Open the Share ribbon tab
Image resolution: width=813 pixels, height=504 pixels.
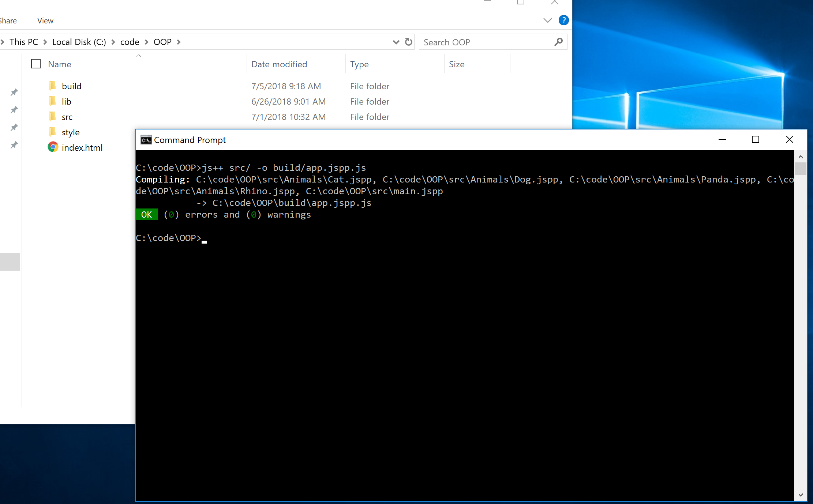pyautogui.click(x=8, y=21)
